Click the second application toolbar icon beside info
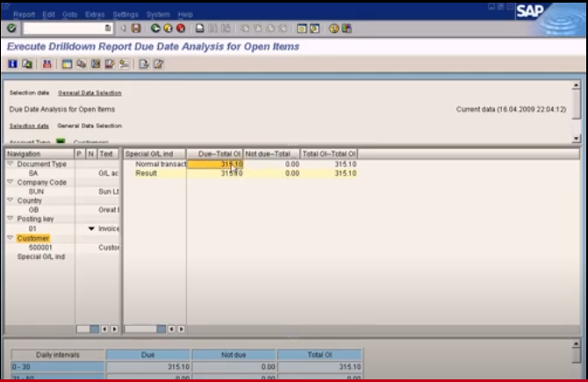Viewport: 588px width, 382px height. click(x=27, y=64)
